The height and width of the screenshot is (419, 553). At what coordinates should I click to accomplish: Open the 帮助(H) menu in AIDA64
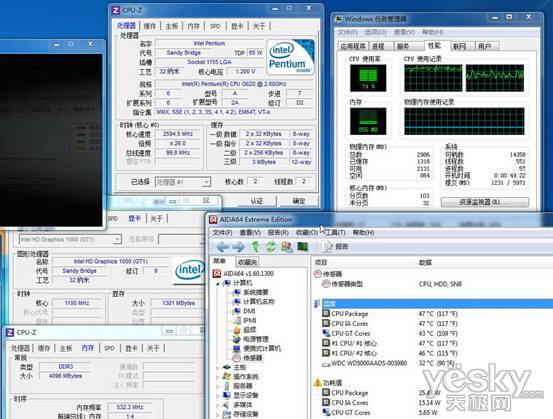(364, 232)
